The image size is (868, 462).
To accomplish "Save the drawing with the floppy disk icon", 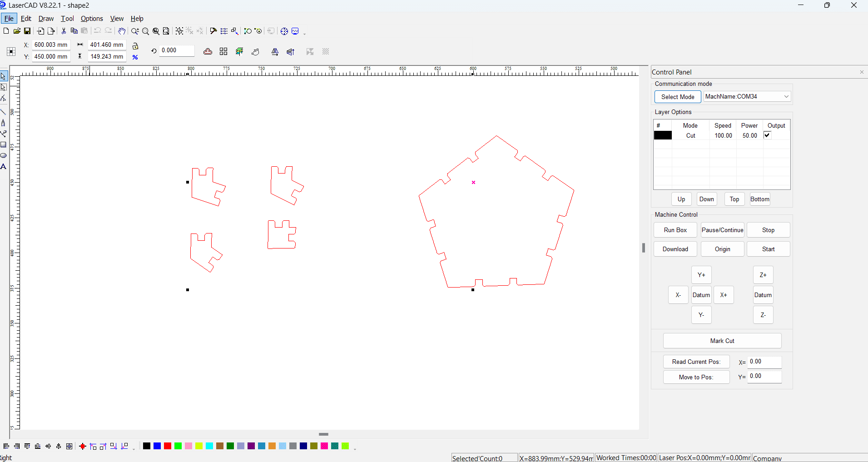I will 27,31.
